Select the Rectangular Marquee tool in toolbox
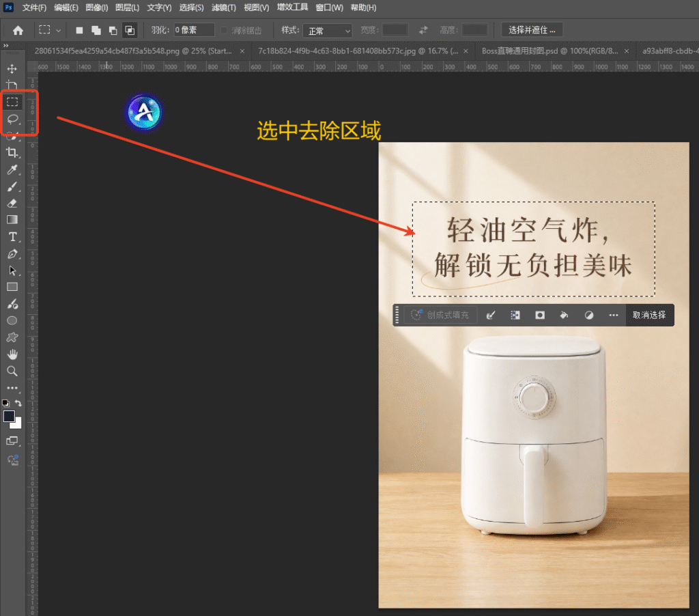This screenshot has width=699, height=616. [12, 102]
